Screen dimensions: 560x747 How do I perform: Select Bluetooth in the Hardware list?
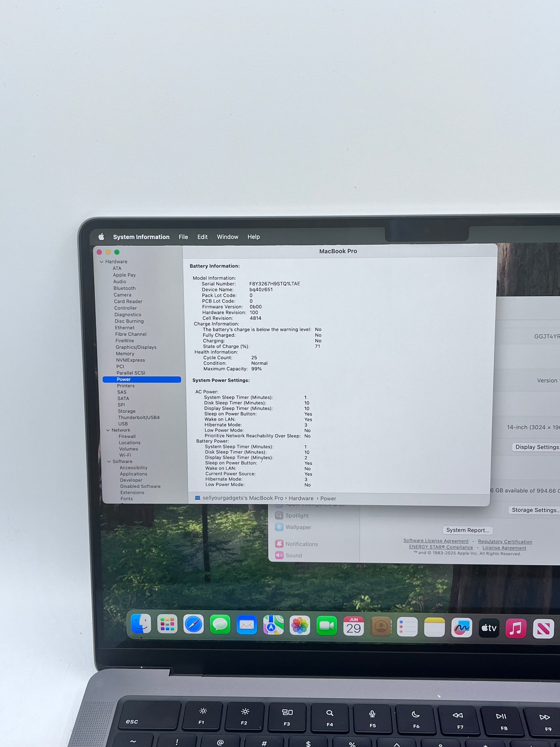tap(124, 288)
